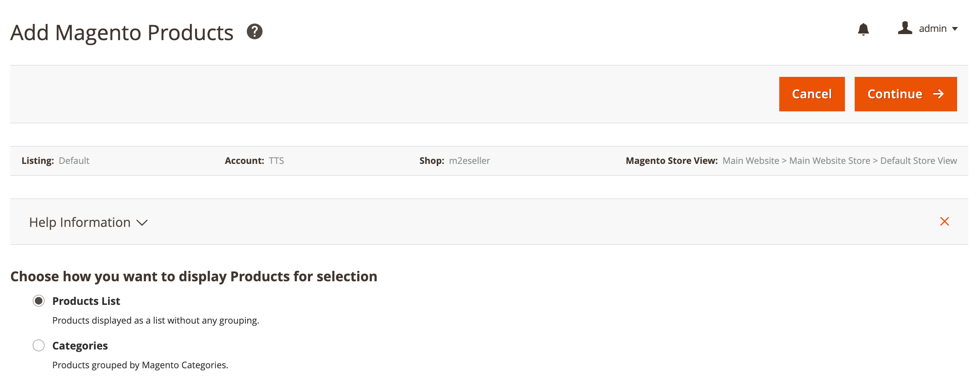
Task: Click the m2eseller shop name
Action: (x=469, y=161)
